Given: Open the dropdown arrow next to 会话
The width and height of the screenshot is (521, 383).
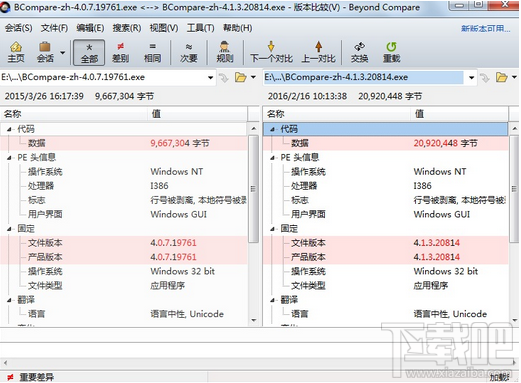Looking at the screenshot, I should pyautogui.click(x=62, y=53).
